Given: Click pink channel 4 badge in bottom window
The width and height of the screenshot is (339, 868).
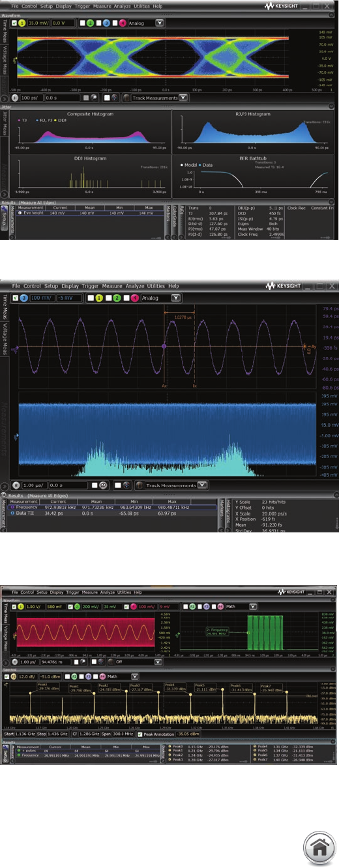Looking at the screenshot, I should (x=133, y=607).
